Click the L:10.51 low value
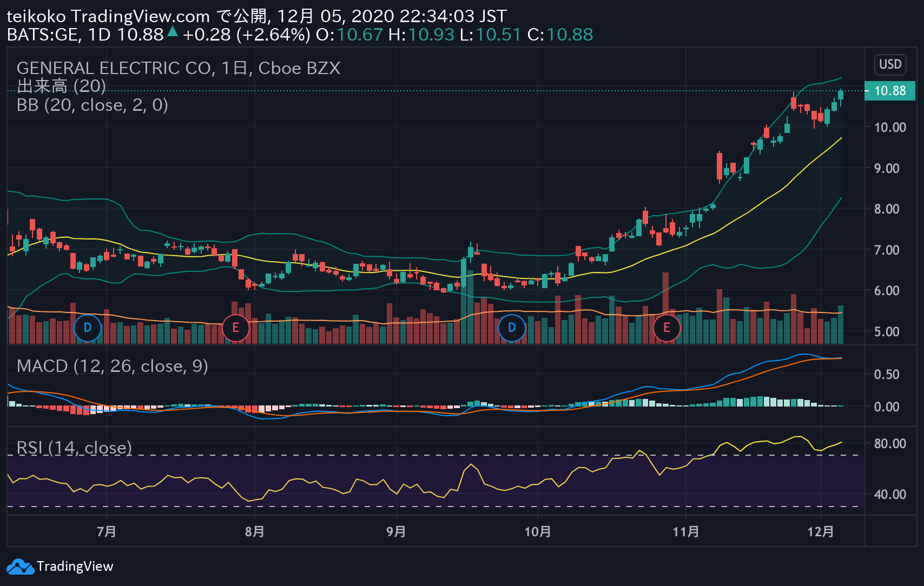The image size is (924, 586). tap(490, 35)
